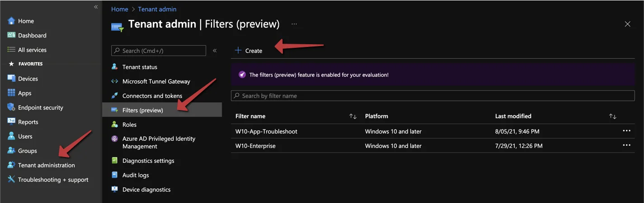Go to Home breadcrumb link
Image resolution: width=644 pixels, height=203 pixels.
coord(120,9)
